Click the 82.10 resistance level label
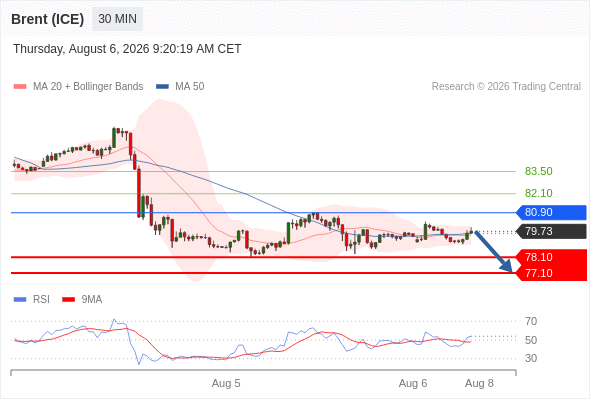Screen dimensions: 590x400 click(538, 193)
